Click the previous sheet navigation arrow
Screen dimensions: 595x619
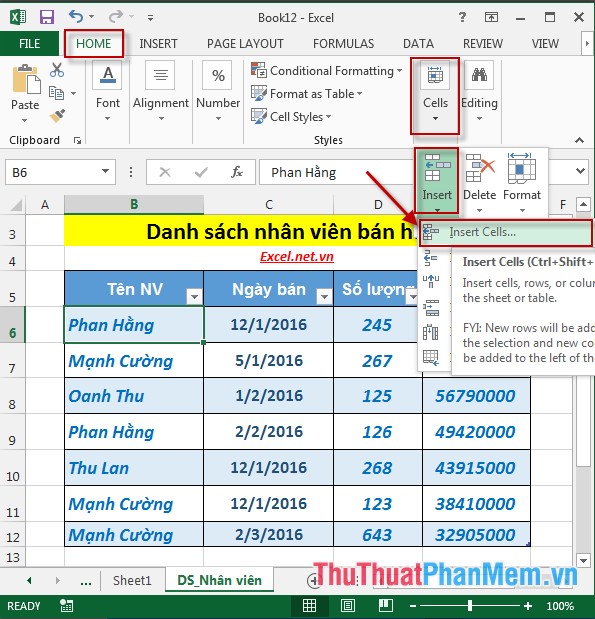[x=29, y=580]
